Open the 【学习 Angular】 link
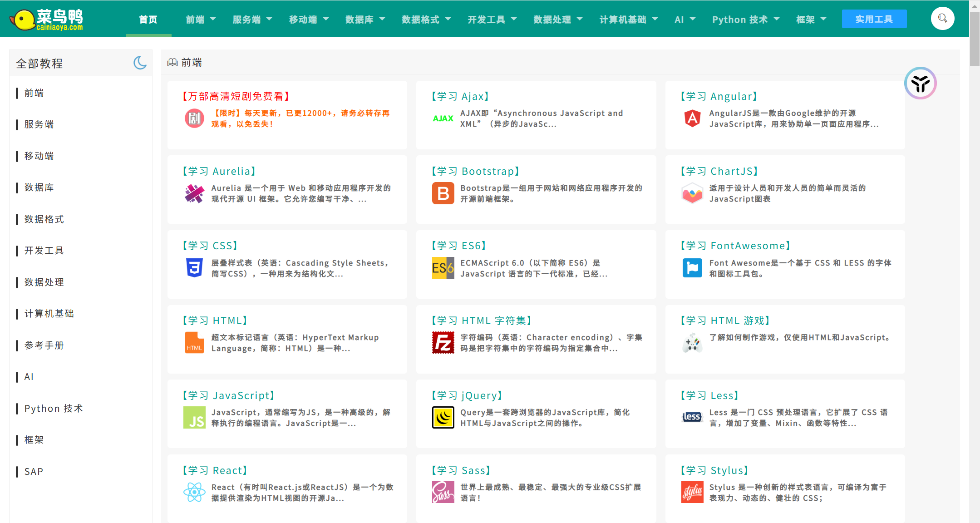The height and width of the screenshot is (523, 980). (x=719, y=96)
